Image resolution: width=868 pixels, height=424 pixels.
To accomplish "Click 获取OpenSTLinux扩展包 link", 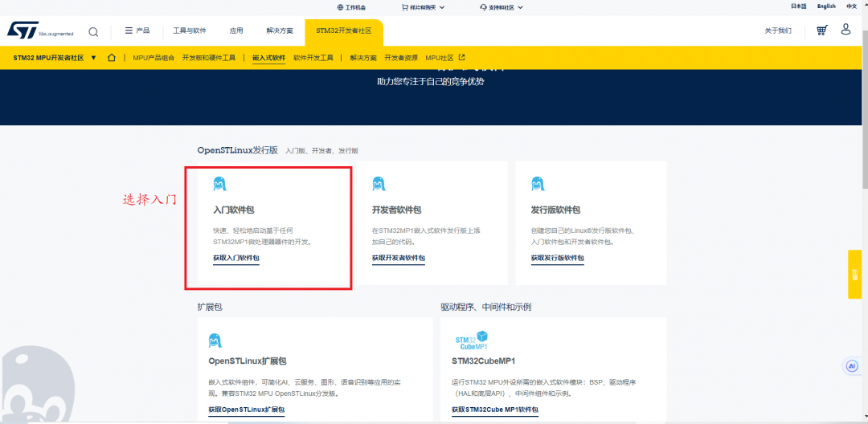I will click(247, 410).
